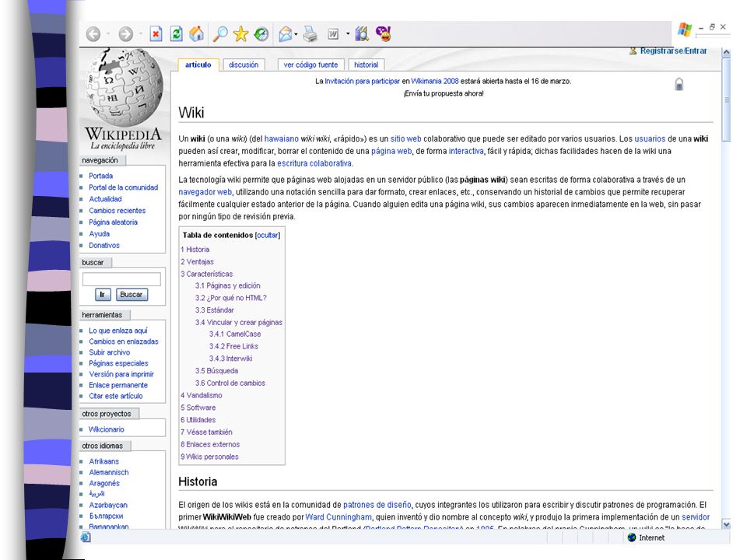This screenshot has height=560, width=747.
Task: Click the padlock protection icon
Action: click(x=679, y=84)
